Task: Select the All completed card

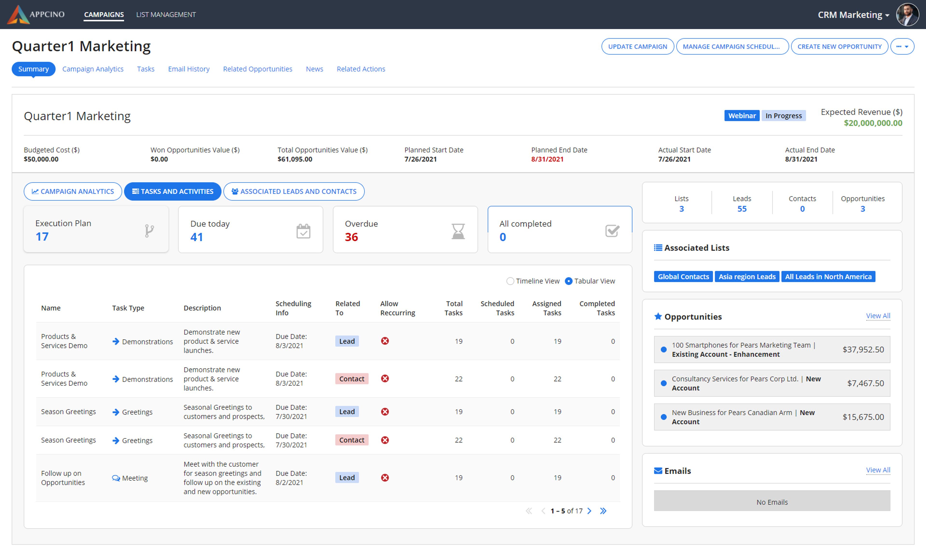Action: click(560, 229)
